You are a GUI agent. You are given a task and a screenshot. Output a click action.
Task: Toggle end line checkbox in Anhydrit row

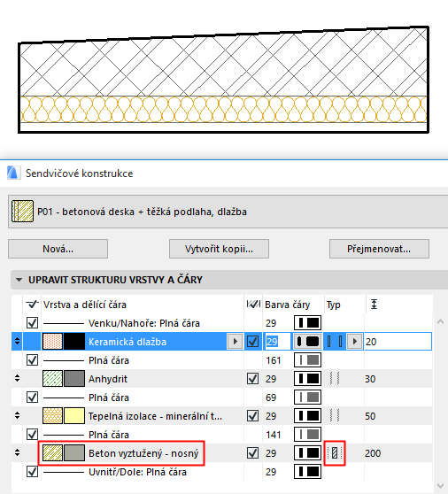point(252,379)
